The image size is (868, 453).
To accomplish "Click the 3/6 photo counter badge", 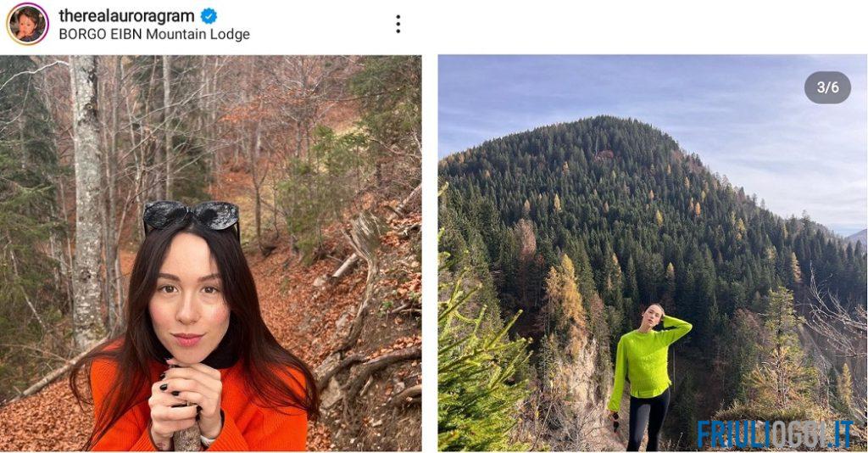I will (x=827, y=87).
